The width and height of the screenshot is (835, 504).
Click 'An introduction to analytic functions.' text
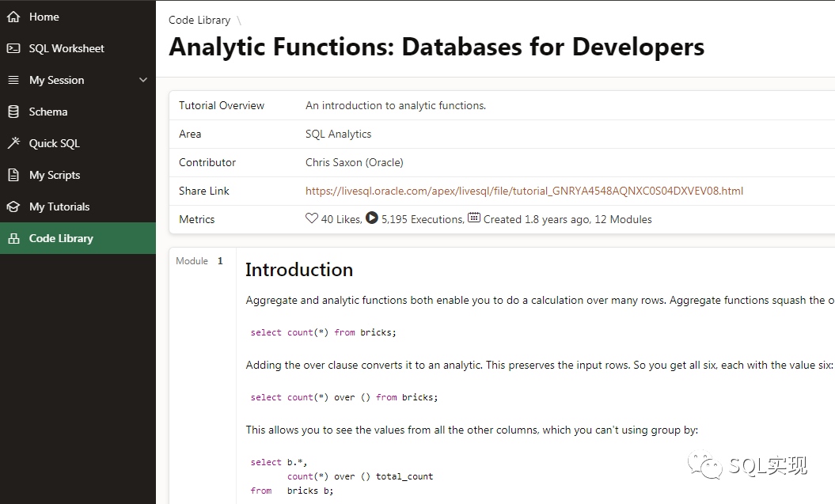tap(396, 105)
